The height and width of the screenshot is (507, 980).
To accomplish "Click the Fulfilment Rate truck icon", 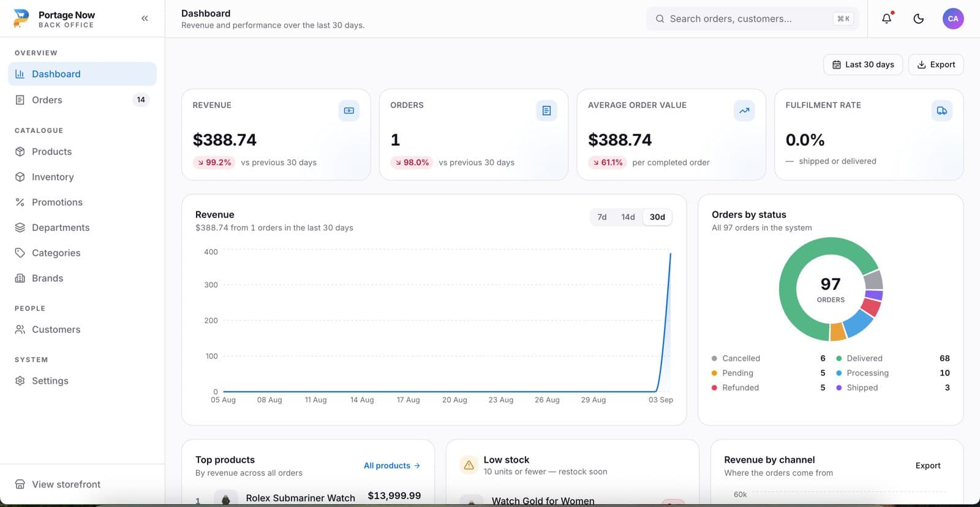I will click(942, 111).
